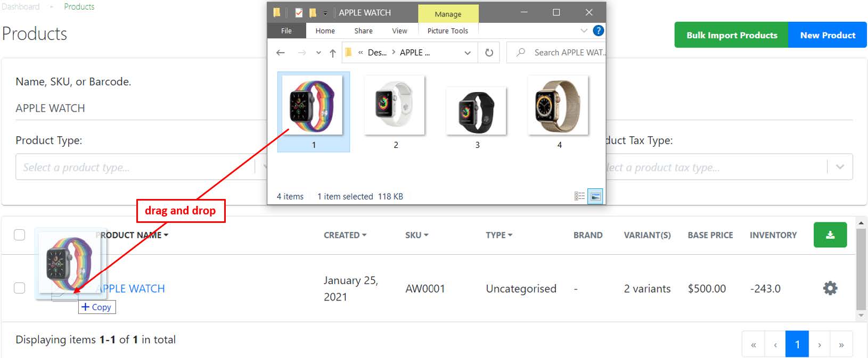
Task: Open the Product Tax Type dropdown arrow
Action: click(x=840, y=167)
